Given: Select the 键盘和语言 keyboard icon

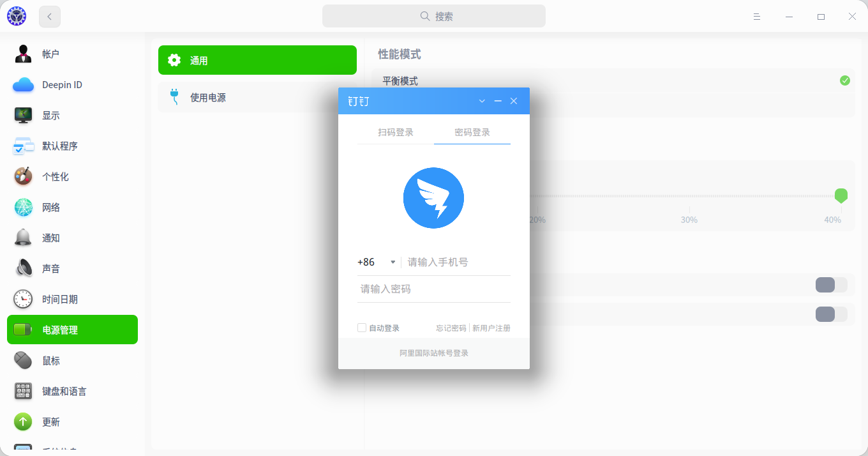Looking at the screenshot, I should point(24,391).
